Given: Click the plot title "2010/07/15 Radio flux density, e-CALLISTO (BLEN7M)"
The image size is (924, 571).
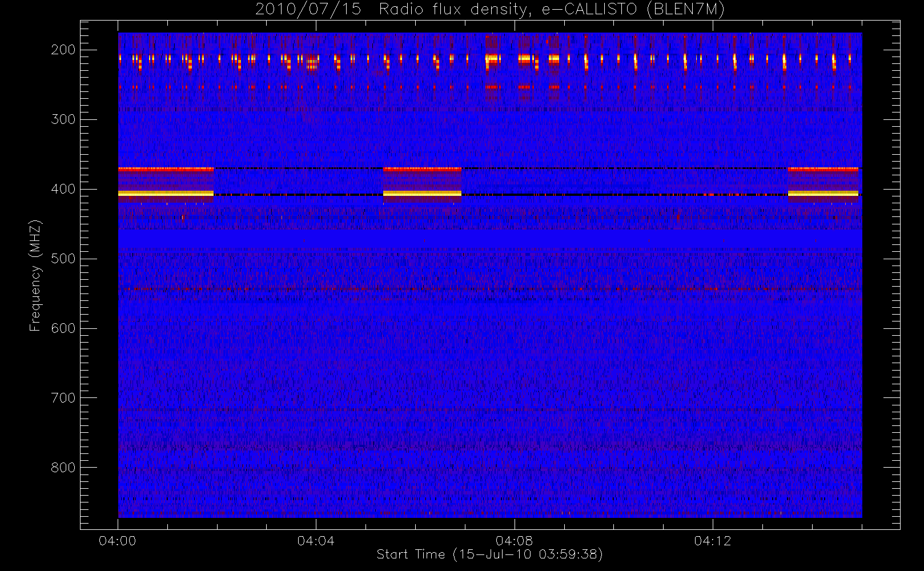Looking at the screenshot, I should tap(489, 10).
